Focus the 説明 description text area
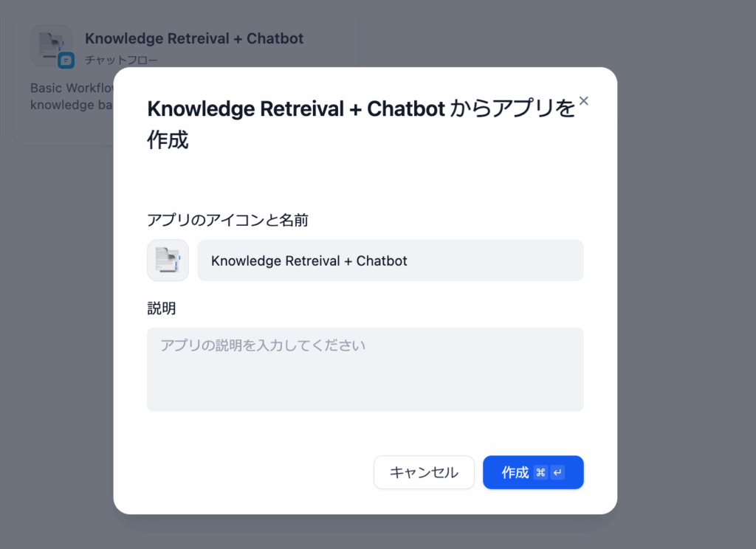The height and width of the screenshot is (549, 756). (365, 384)
